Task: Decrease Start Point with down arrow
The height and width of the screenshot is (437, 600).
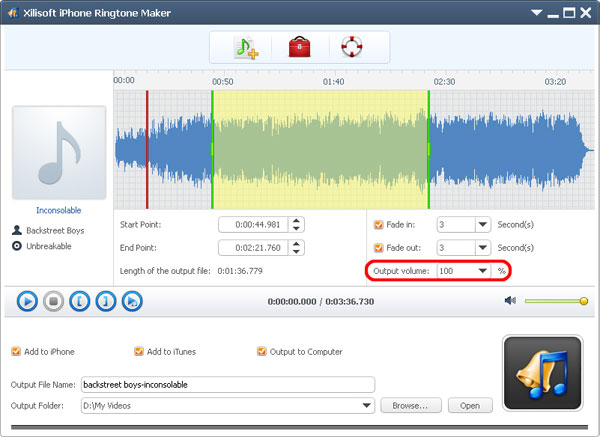Action: pyautogui.click(x=296, y=228)
